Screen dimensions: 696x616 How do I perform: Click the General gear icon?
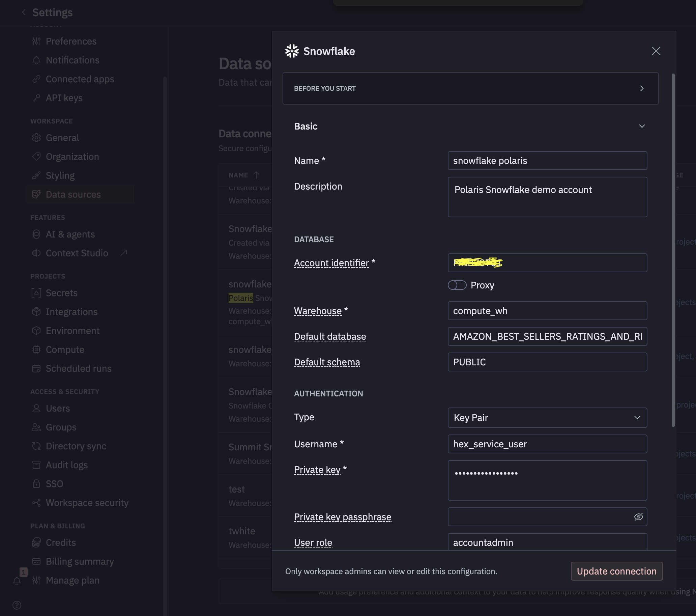(36, 138)
